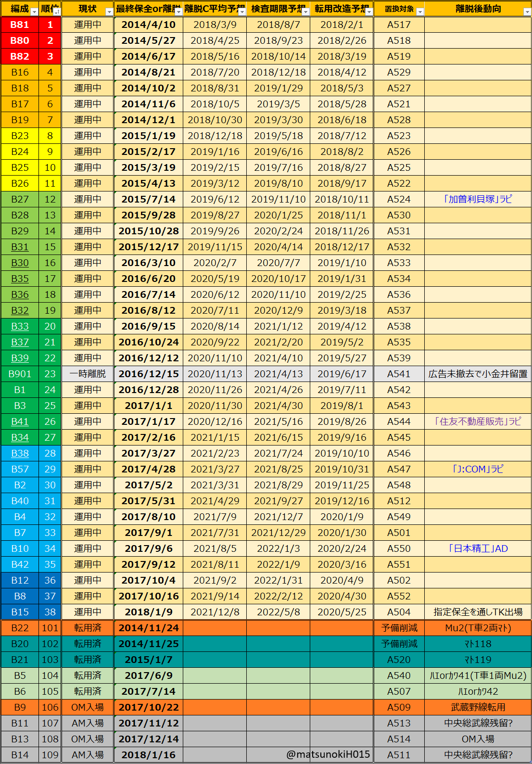The image size is (532, 764).
Task: Click the OM入場 status in B13 row
Action: coord(88,739)
